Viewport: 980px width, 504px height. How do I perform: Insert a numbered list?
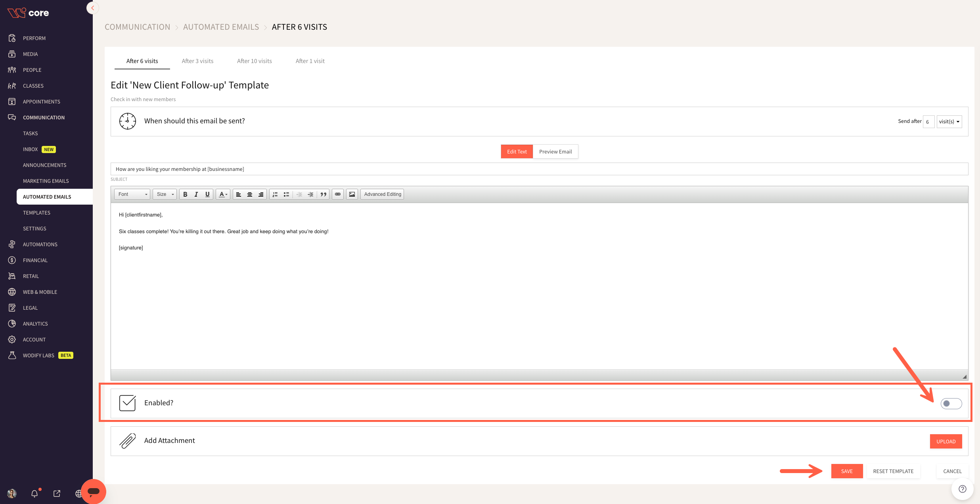275,194
